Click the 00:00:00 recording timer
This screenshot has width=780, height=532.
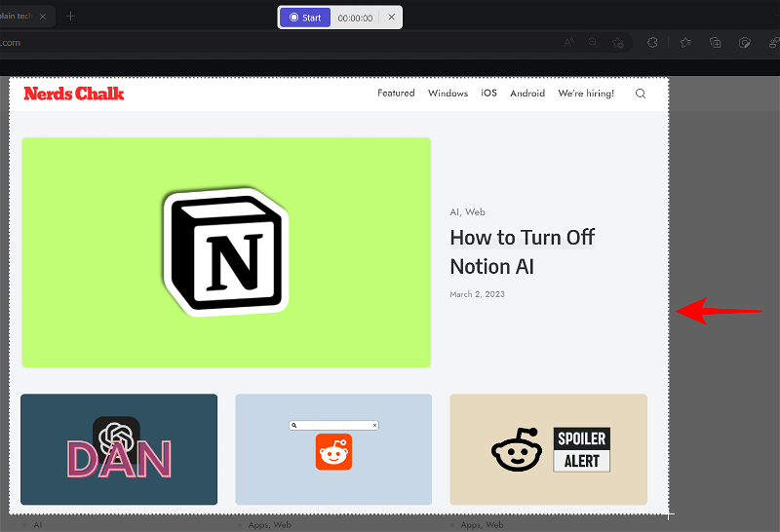[x=355, y=18]
